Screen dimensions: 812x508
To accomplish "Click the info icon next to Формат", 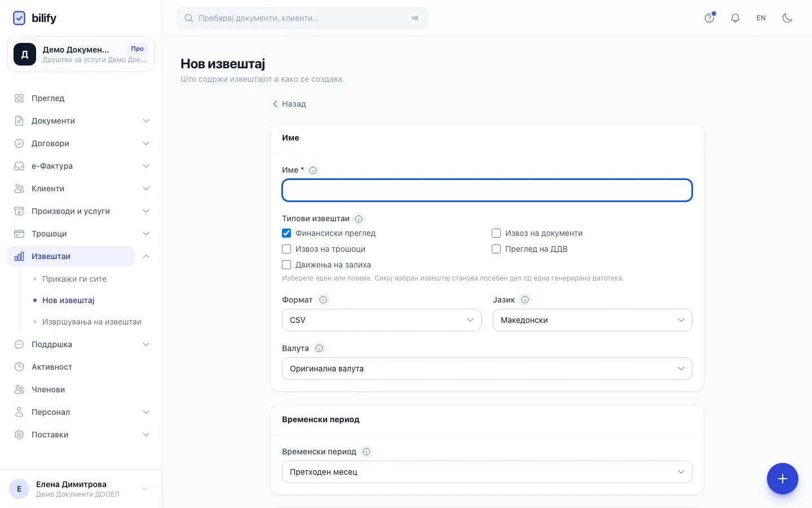I will point(323,300).
